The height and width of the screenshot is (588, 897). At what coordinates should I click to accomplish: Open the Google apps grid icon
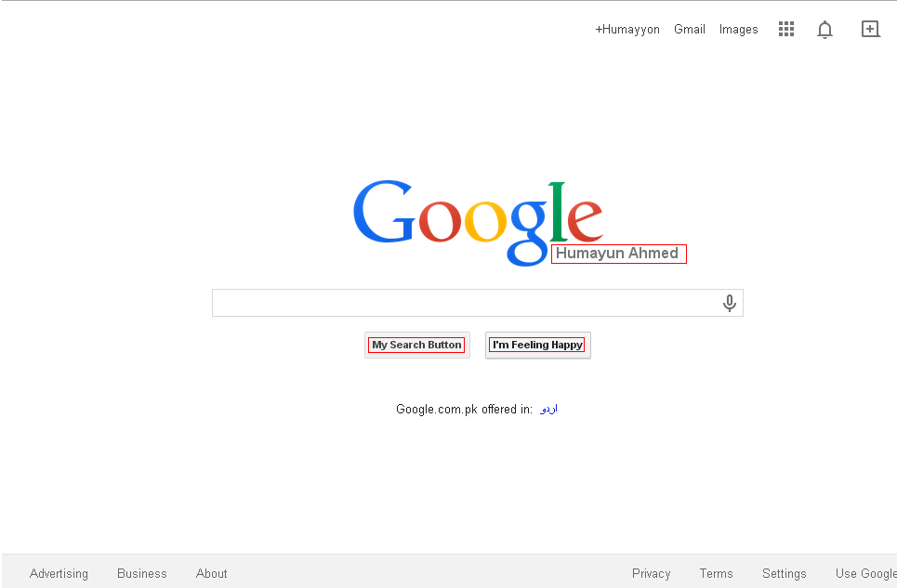point(786,29)
